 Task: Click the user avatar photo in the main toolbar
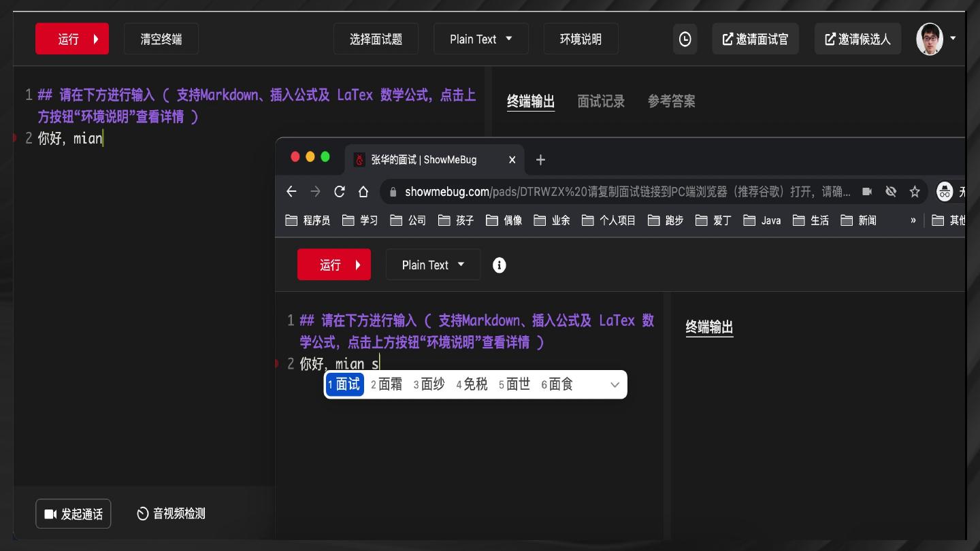[x=930, y=39]
